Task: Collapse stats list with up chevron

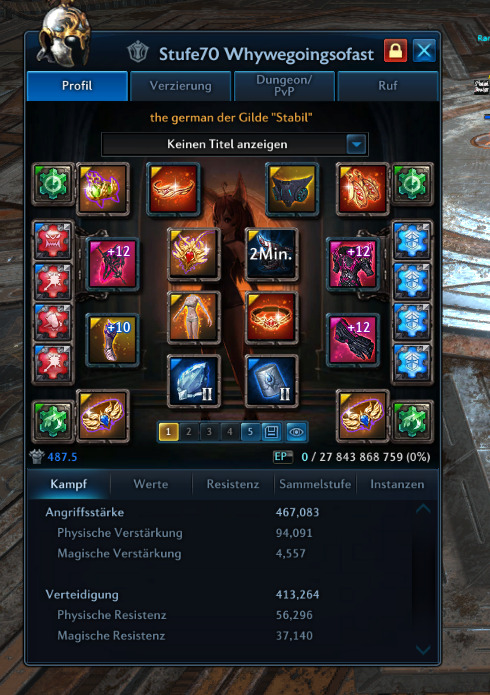Action: click(423, 509)
